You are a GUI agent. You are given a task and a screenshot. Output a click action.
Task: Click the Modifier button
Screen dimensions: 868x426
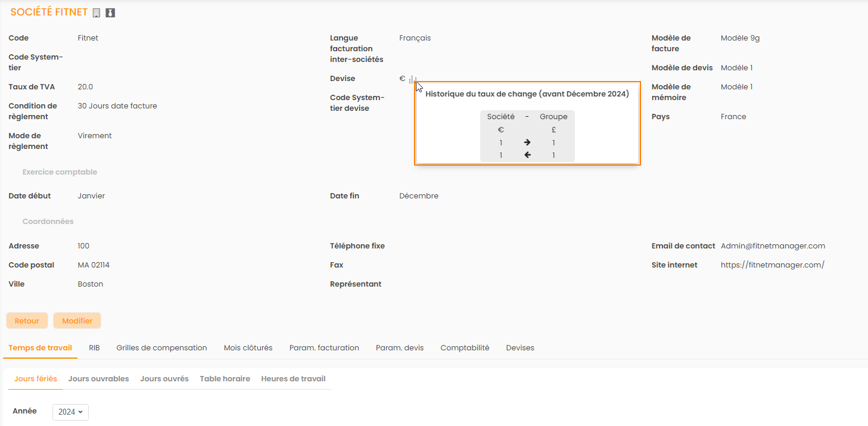(x=77, y=321)
